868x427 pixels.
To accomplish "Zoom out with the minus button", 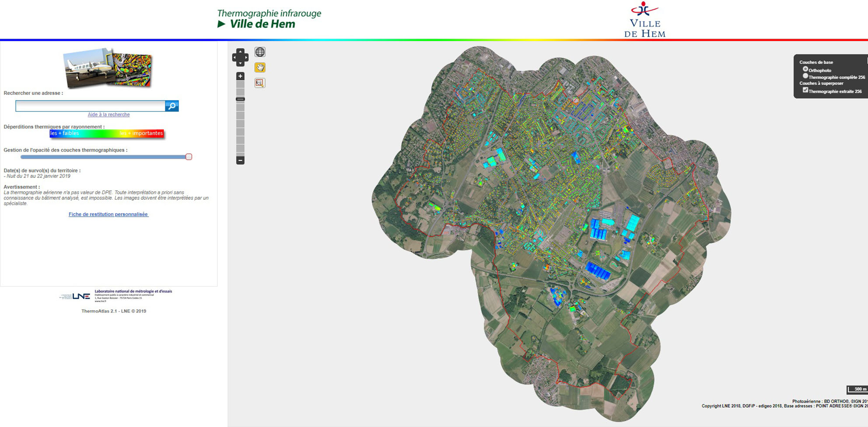I will coord(240,160).
